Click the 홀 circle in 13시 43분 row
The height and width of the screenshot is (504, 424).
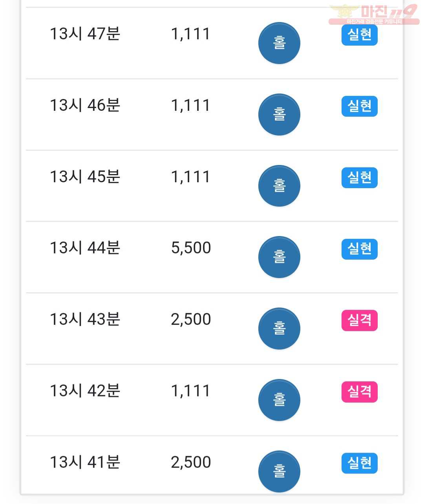point(279,329)
